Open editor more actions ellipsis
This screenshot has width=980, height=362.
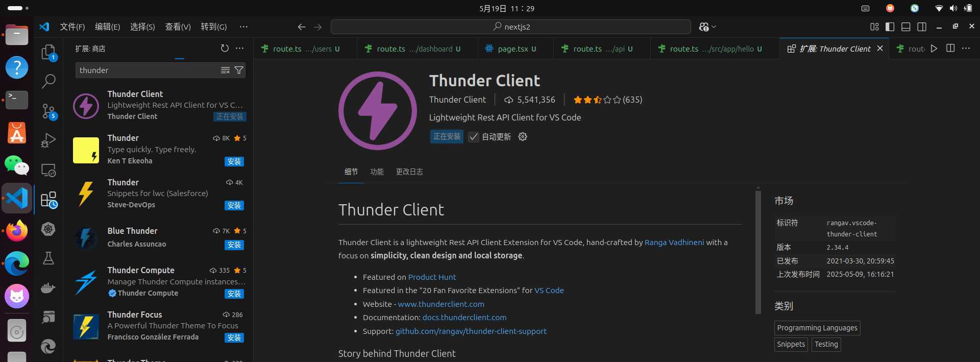click(966, 49)
